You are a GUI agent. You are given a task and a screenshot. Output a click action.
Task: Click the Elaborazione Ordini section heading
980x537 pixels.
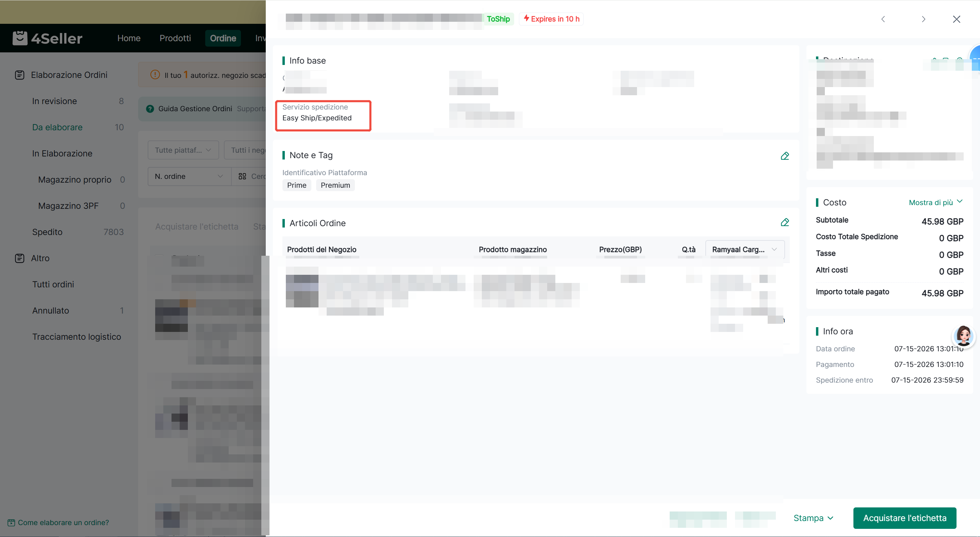(x=69, y=75)
